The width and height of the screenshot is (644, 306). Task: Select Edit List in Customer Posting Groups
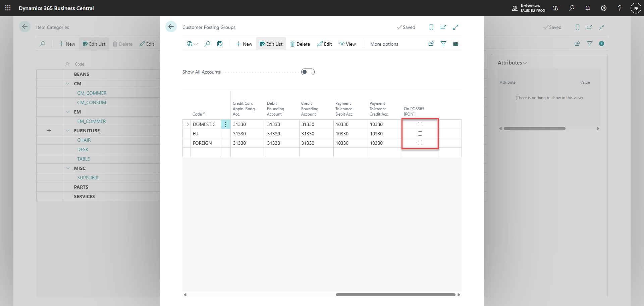pyautogui.click(x=271, y=44)
